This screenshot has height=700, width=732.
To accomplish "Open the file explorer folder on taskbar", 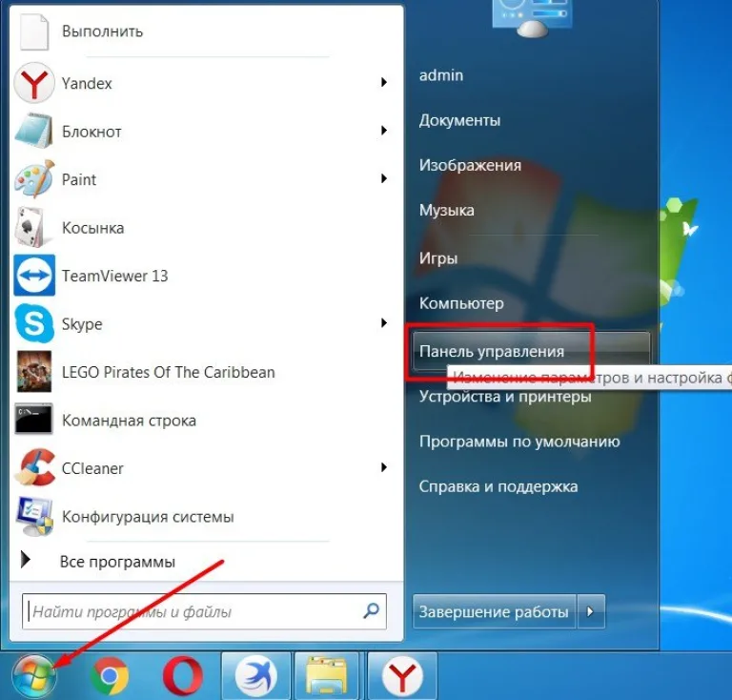I will point(326,675).
